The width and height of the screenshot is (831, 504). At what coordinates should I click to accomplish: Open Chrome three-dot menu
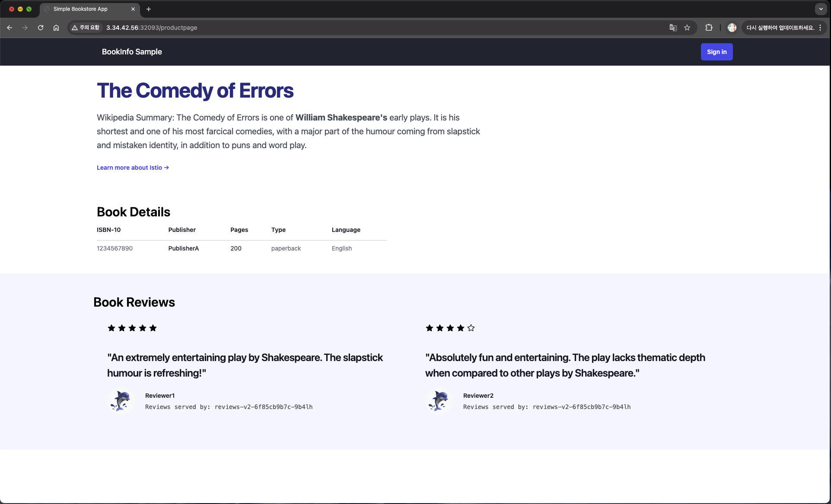pos(820,28)
